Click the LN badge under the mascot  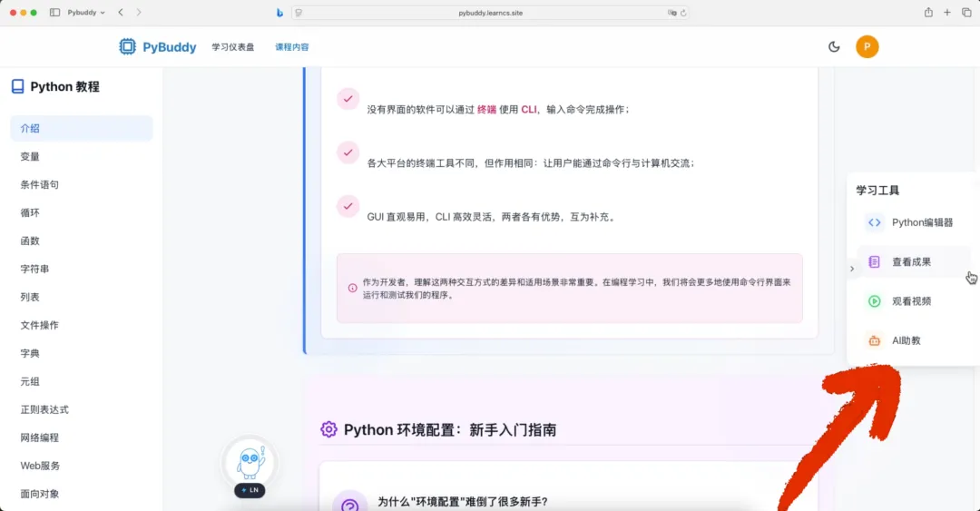(250, 490)
